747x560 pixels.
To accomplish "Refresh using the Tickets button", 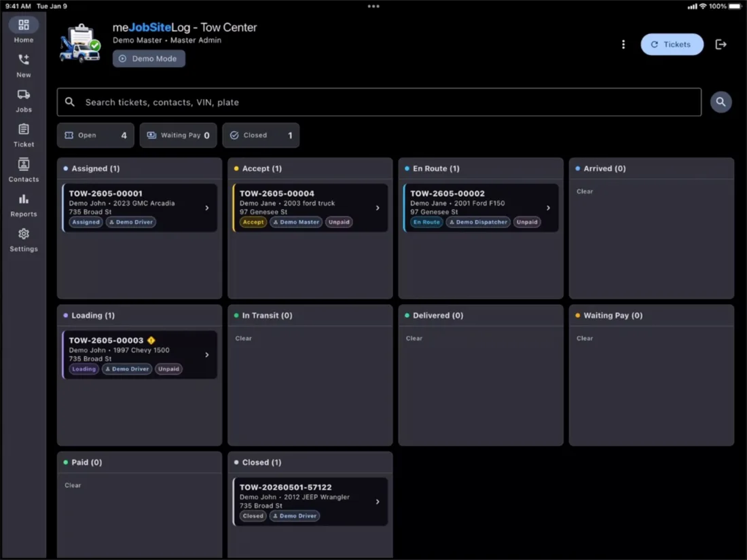I will click(x=672, y=44).
